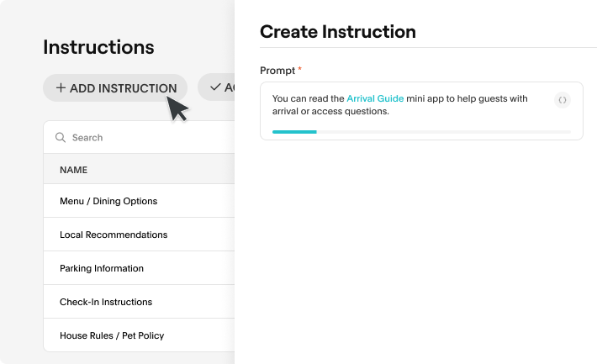Choose the Parking Information instruction
Screen dimensions: 597x364
tap(102, 269)
